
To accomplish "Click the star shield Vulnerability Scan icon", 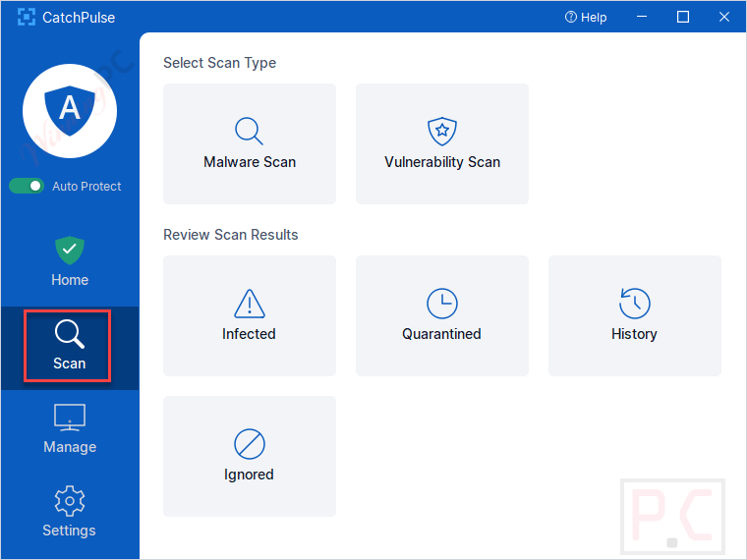I will pos(442,131).
